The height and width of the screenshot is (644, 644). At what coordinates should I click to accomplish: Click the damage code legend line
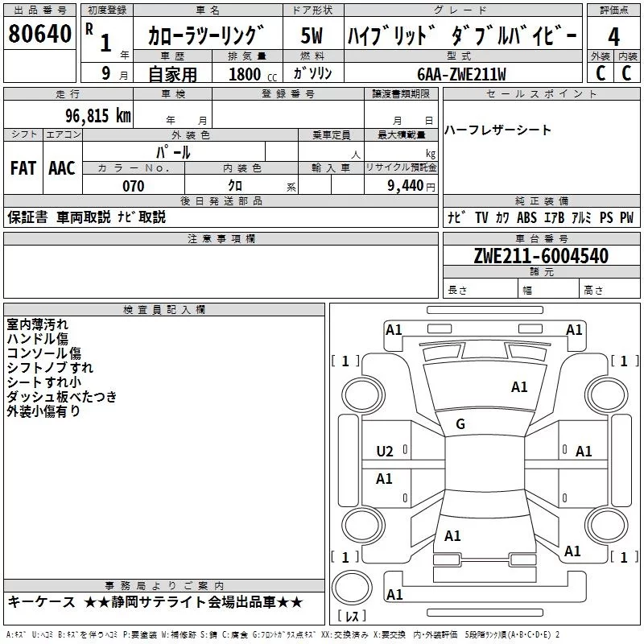(x=283, y=634)
